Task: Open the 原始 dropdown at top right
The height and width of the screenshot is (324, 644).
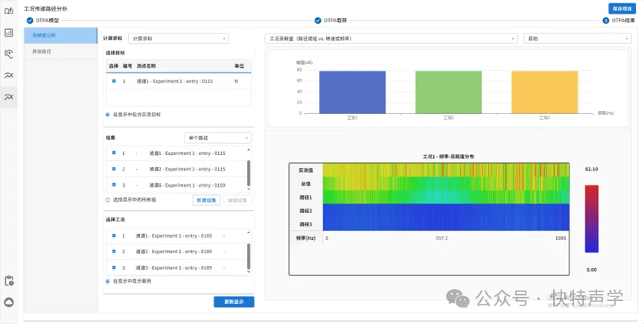Action: [578, 39]
